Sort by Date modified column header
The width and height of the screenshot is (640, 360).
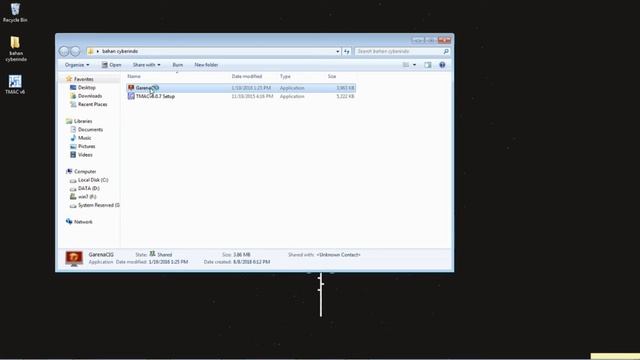tap(247, 76)
